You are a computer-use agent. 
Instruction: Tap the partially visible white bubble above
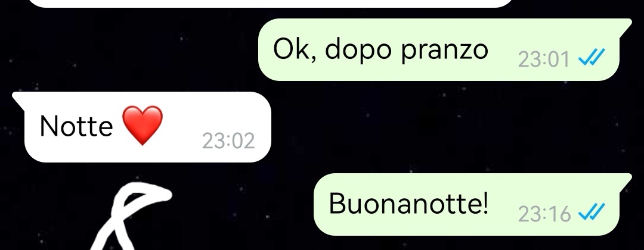click(271, 4)
